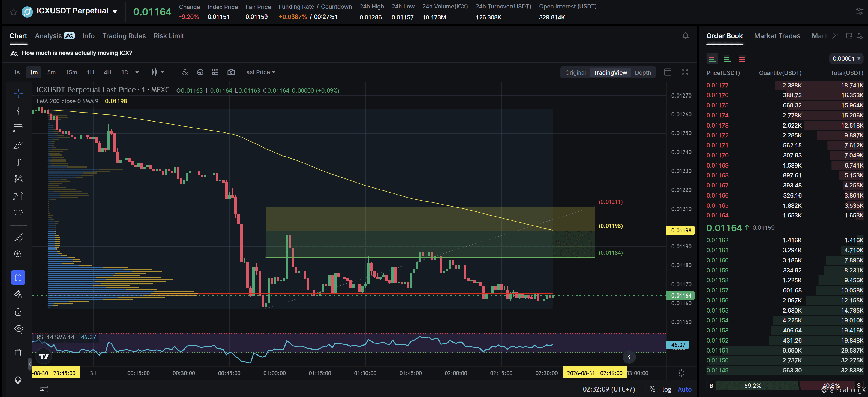
Task: Switch to the Market Trades tab
Action: (777, 36)
